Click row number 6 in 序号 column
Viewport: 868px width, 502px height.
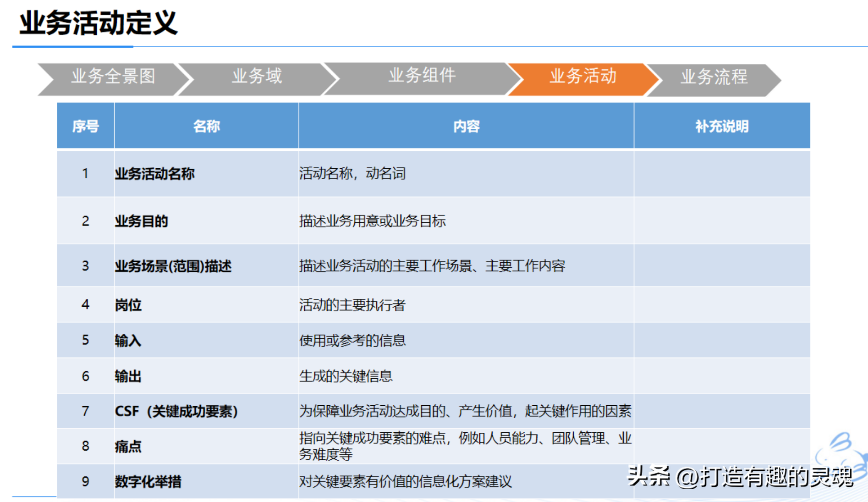coord(86,376)
